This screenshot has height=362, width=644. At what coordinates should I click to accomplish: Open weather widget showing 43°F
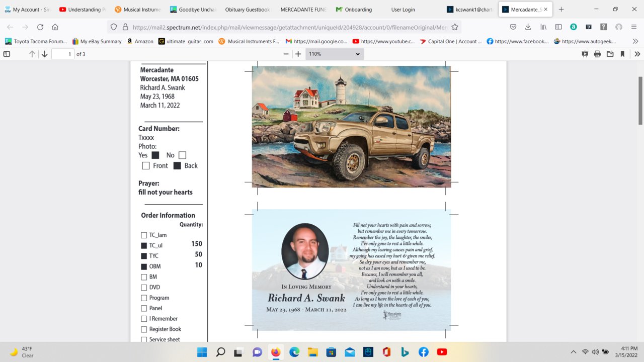click(22, 352)
